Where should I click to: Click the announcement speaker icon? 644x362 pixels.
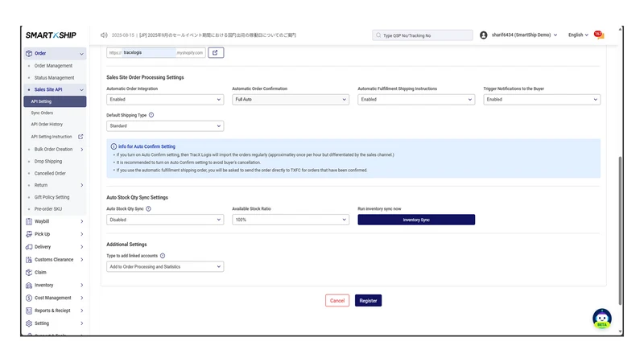pyautogui.click(x=104, y=35)
